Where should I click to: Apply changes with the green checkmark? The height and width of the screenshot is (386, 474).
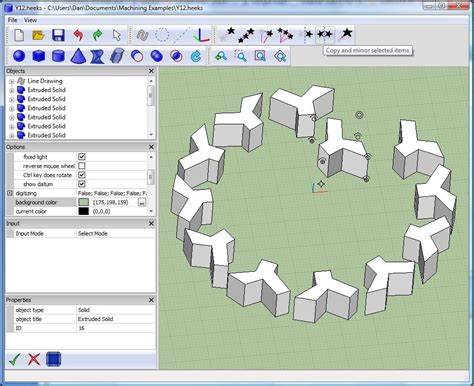coord(14,359)
